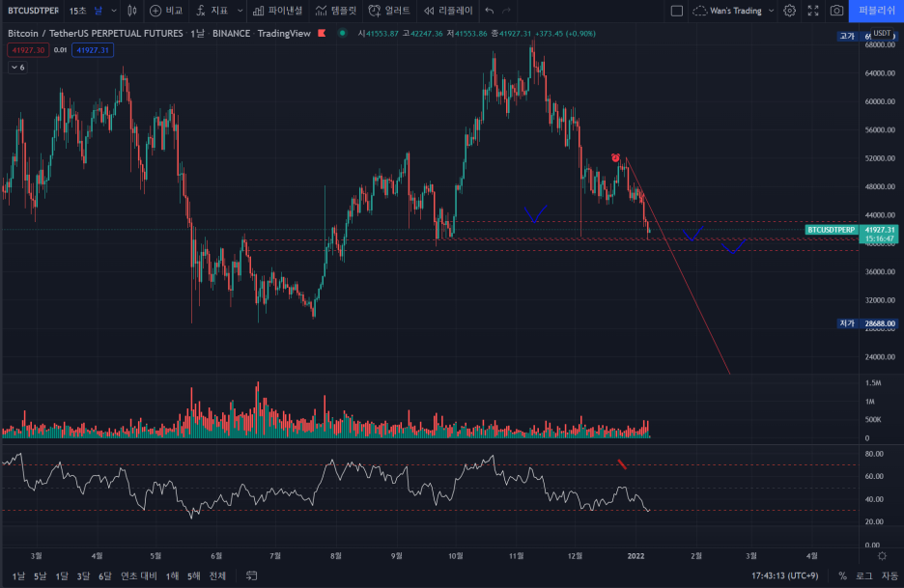Screen dimensions: 904x588
Task: Open the BTCUSDTPER symbol search
Action: (x=33, y=11)
